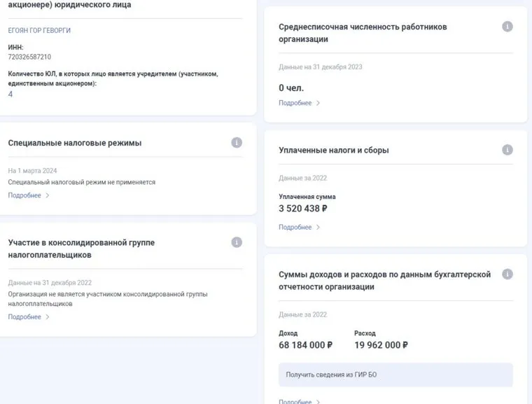Image resolution: width=532 pixels, height=404 pixels.
Task: Open Подробнее link under Специальный налоговый режим не применяется
Action: pos(24,196)
